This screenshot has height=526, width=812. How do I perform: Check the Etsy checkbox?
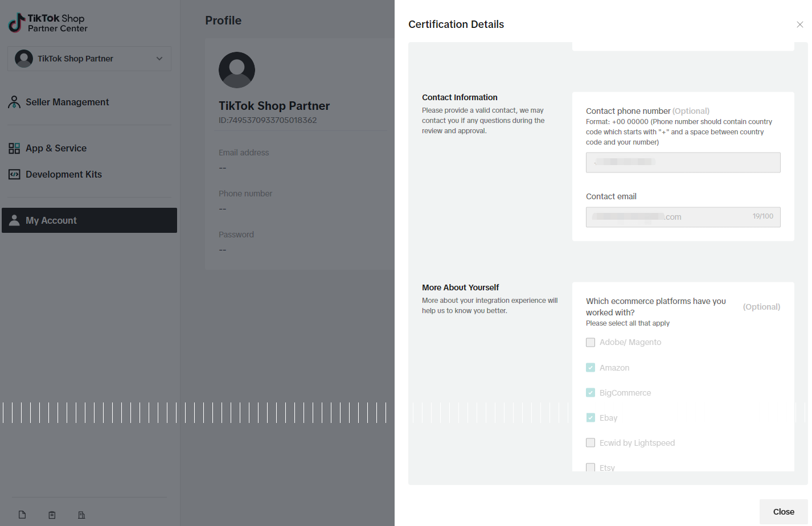(590, 467)
